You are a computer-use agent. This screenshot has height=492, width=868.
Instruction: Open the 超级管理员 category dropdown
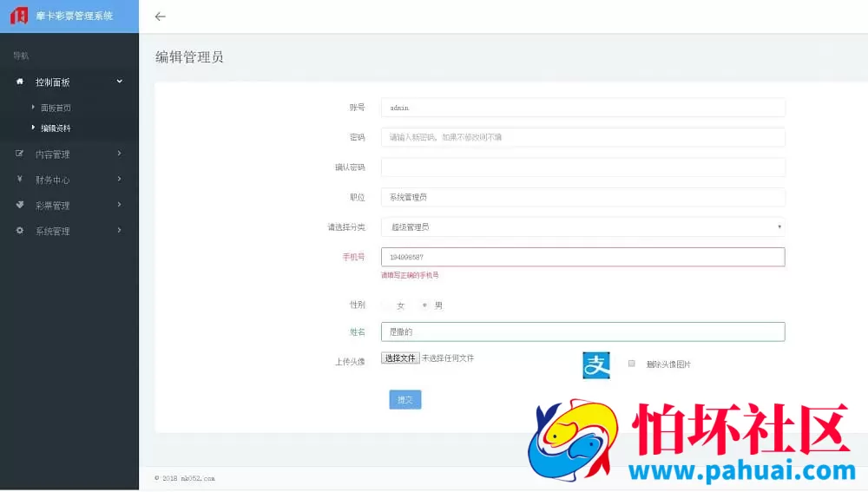pyautogui.click(x=583, y=226)
